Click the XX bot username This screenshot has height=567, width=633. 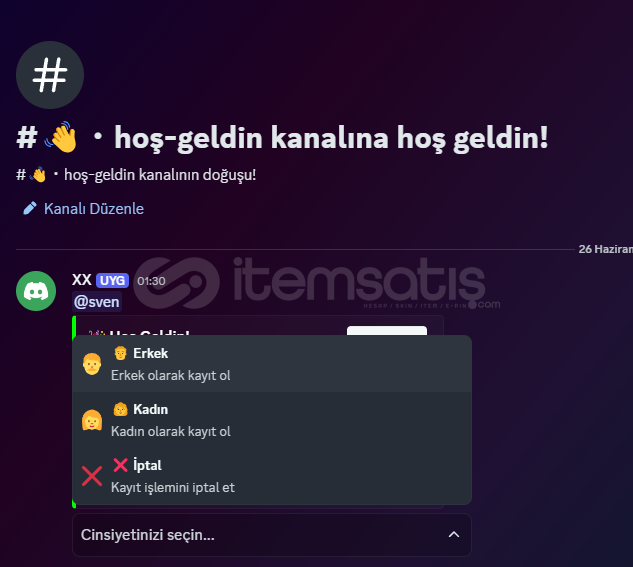click(x=82, y=280)
